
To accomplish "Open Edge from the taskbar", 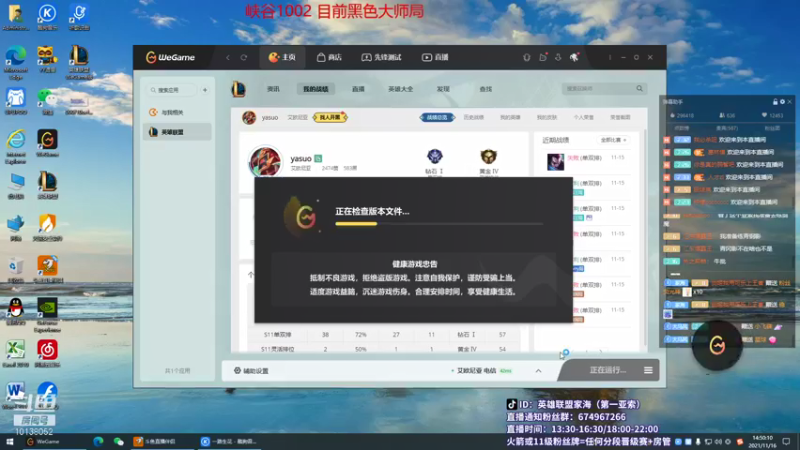I will [98, 441].
